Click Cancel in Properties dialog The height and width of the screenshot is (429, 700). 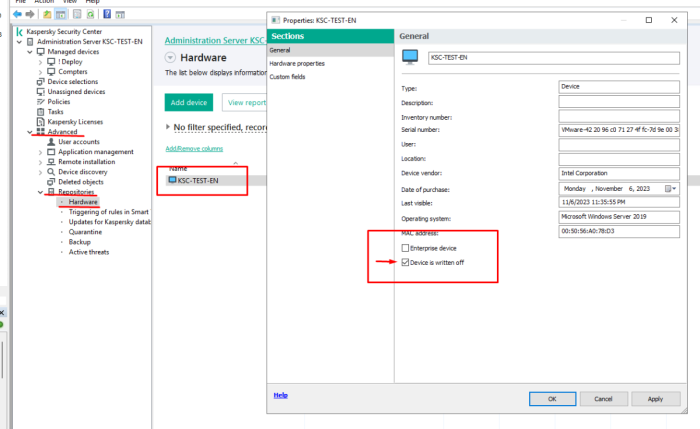tap(604, 399)
